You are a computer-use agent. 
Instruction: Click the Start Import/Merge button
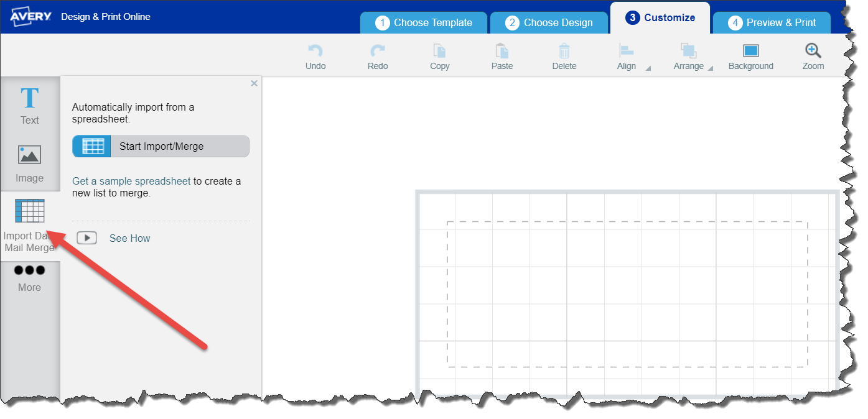pyautogui.click(x=161, y=147)
